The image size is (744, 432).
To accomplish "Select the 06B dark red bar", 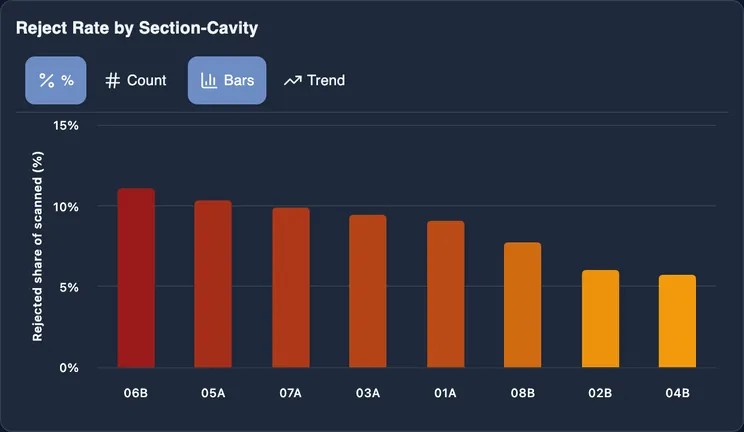I will 136,278.
